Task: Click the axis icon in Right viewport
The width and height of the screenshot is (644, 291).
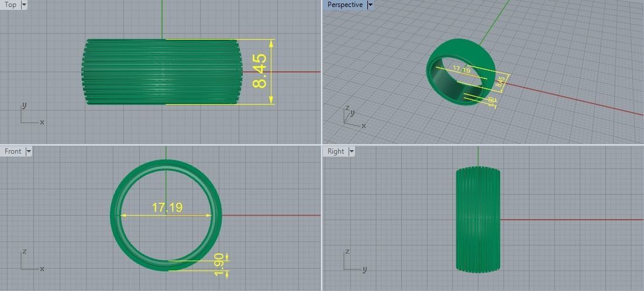Action: (354, 260)
